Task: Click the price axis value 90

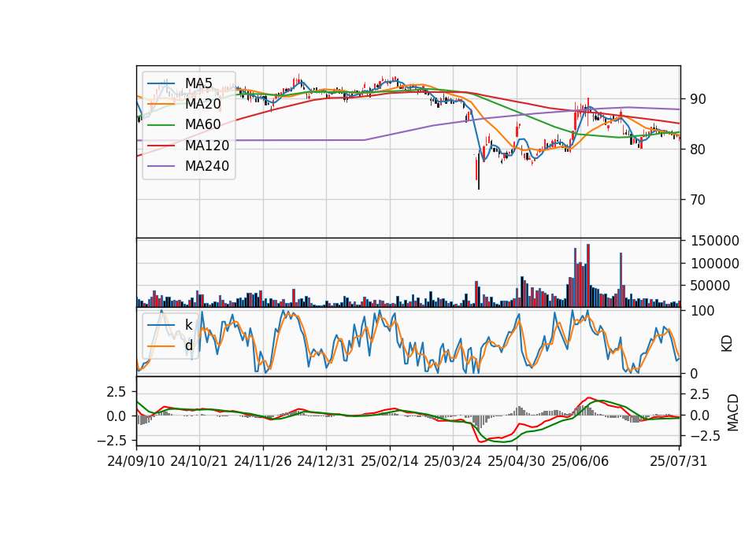Action: coord(698,99)
